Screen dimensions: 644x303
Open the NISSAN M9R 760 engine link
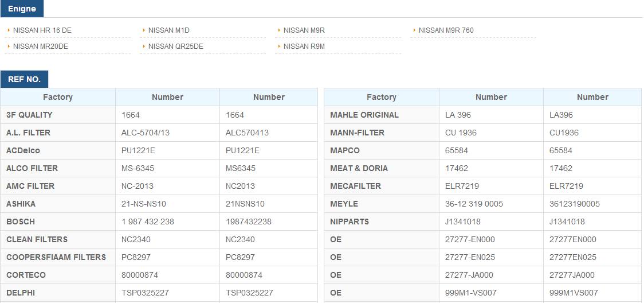(x=446, y=30)
